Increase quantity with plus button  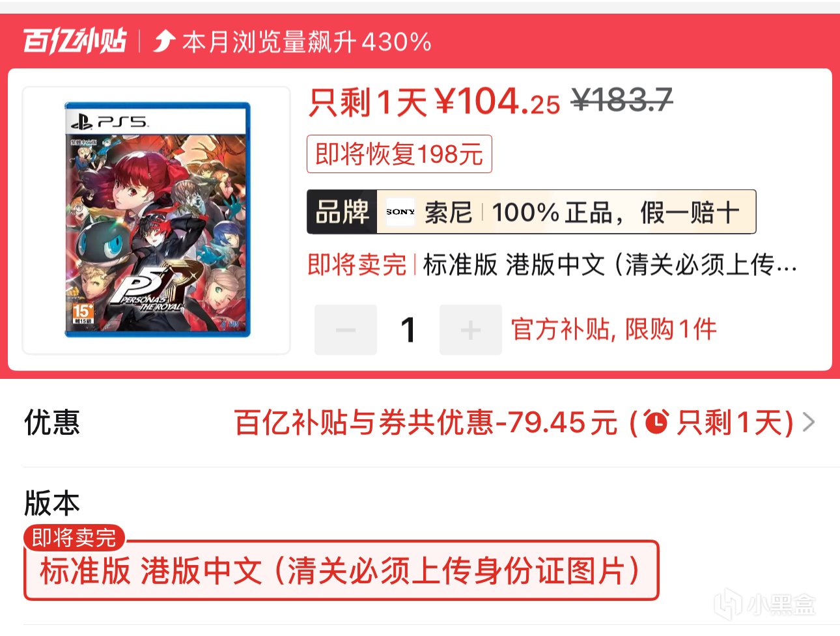pyautogui.click(x=471, y=330)
